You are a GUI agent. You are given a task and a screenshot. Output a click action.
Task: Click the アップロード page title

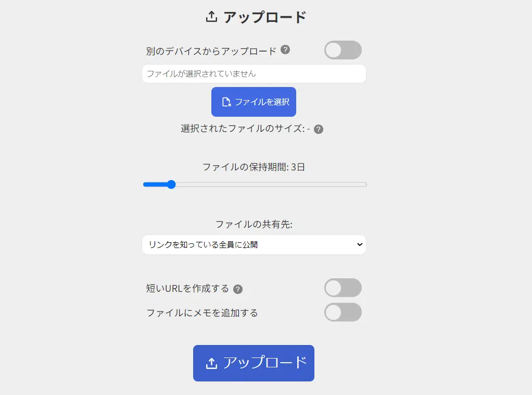[x=265, y=16]
